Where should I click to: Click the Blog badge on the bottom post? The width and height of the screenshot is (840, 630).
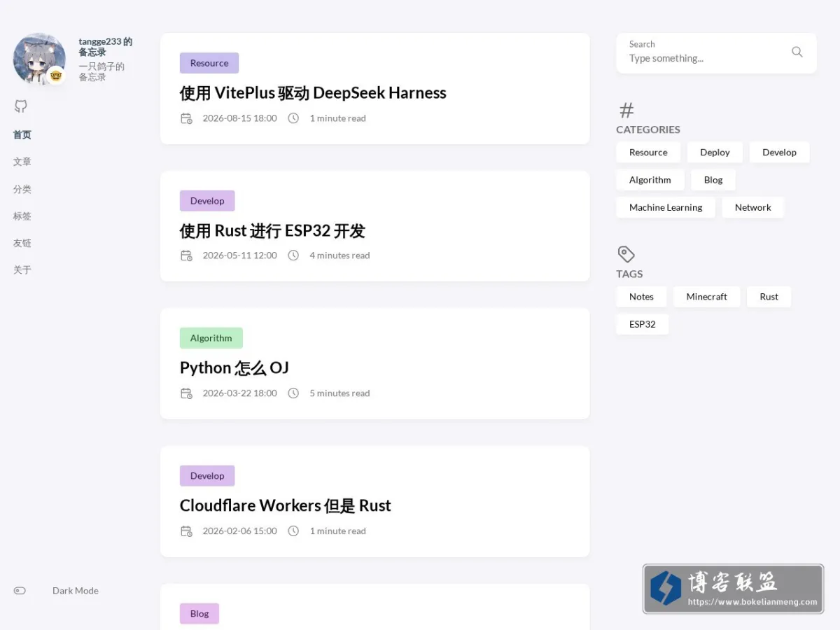(x=199, y=614)
